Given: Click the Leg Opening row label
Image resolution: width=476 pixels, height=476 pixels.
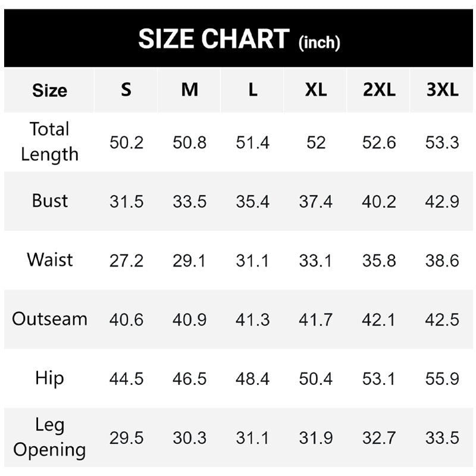Looking at the screenshot, I should pos(49,437).
